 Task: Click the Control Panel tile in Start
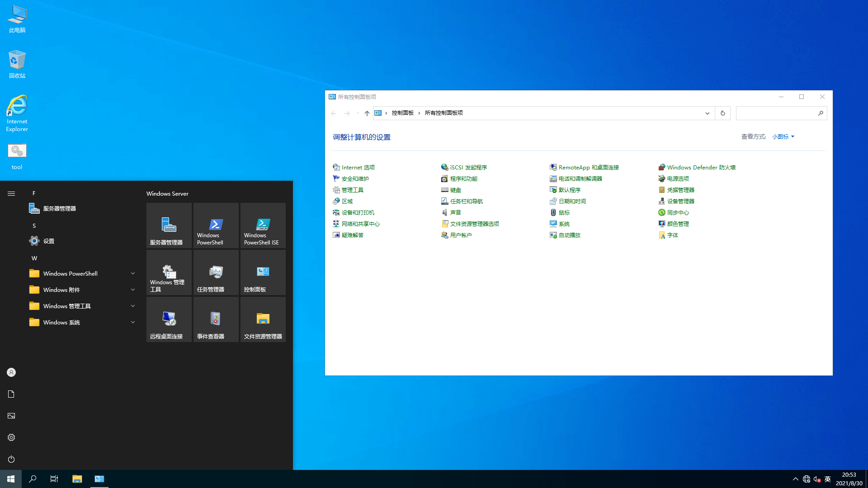tap(263, 272)
